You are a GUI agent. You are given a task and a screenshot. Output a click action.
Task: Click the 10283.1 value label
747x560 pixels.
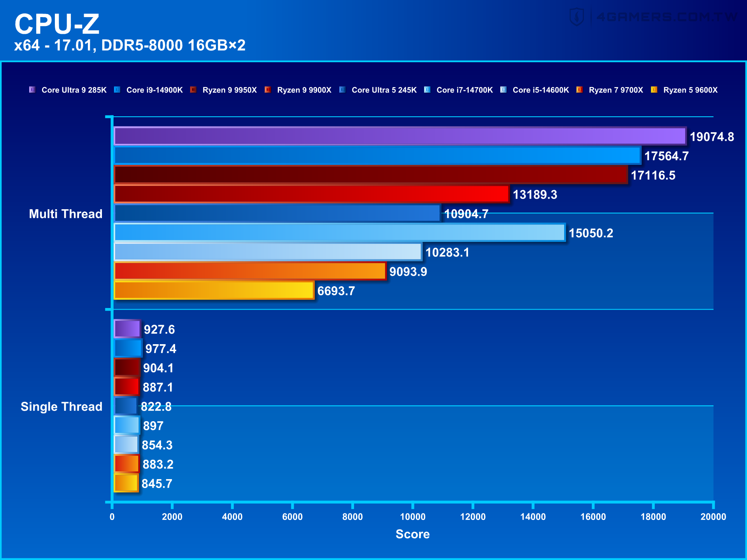(x=447, y=253)
